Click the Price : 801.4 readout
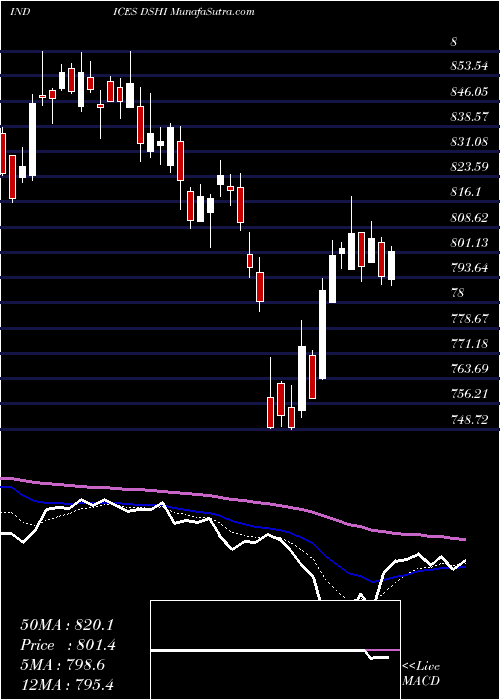The height and width of the screenshot is (700, 500). pyautogui.click(x=67, y=645)
